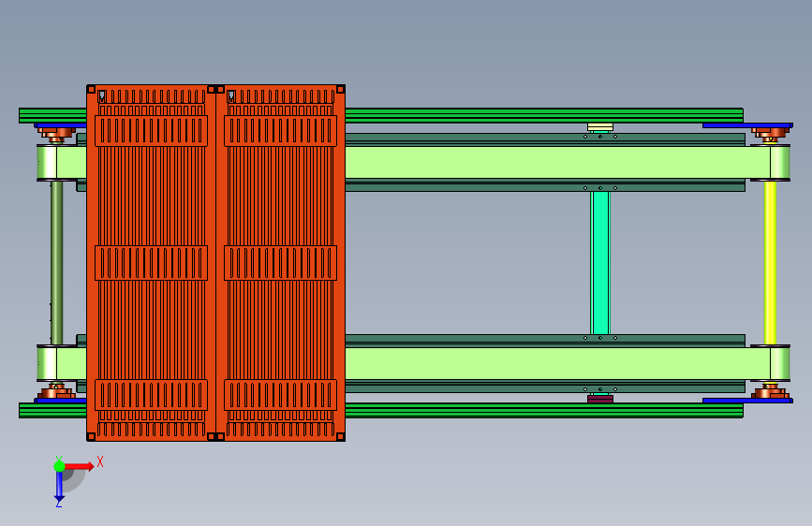Select the yellow drive shaft on the right

tap(770, 263)
